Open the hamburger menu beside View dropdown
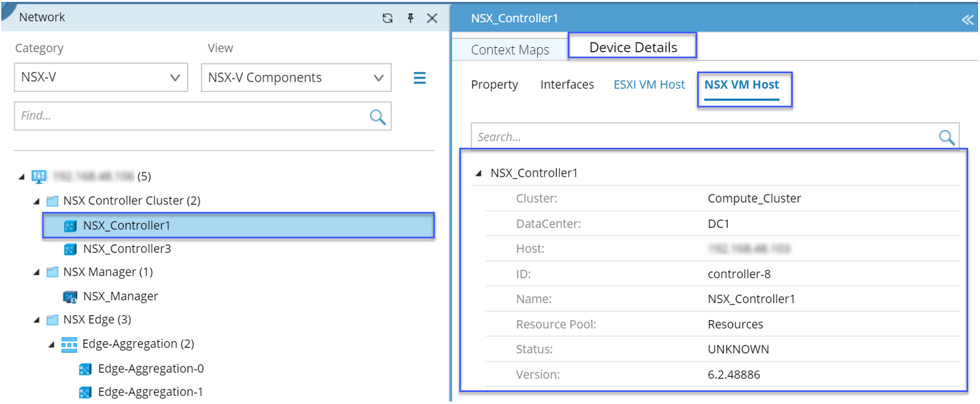 tap(419, 78)
